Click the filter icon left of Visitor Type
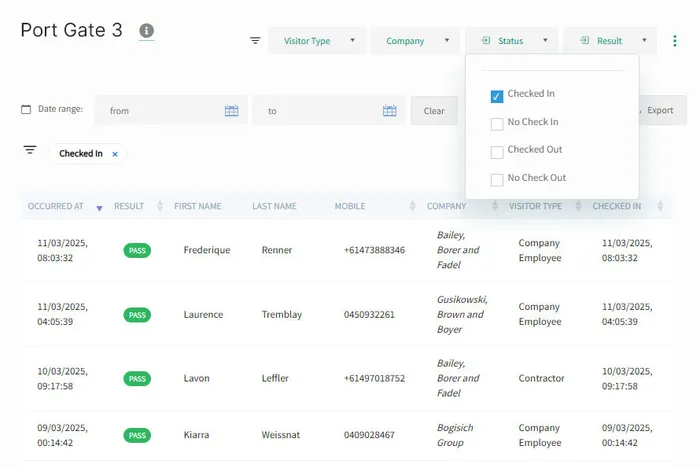700x468 pixels. 255,41
